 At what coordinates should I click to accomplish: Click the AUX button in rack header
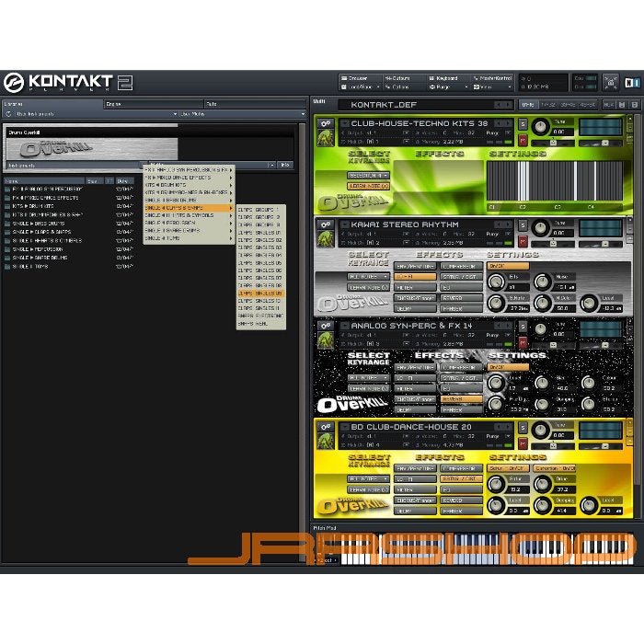point(609,105)
